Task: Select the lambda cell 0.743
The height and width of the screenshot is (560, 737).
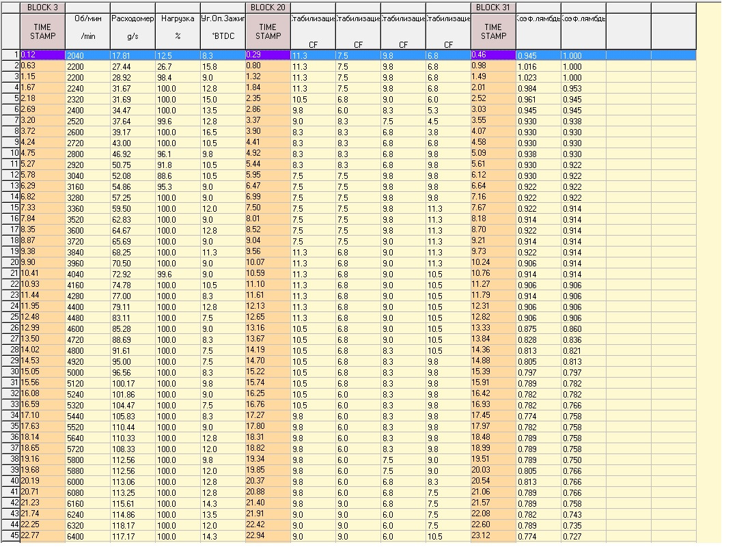Action: (x=583, y=515)
